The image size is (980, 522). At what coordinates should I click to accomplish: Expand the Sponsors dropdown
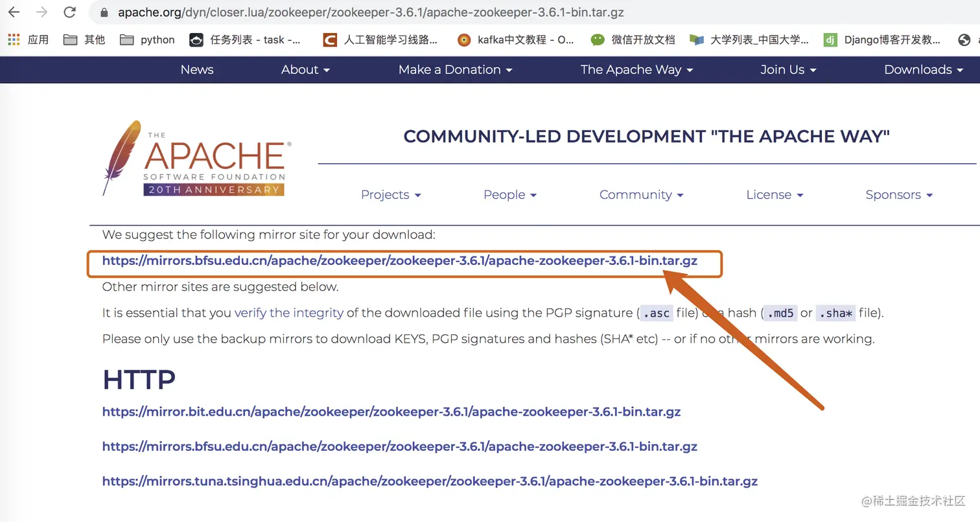click(899, 194)
